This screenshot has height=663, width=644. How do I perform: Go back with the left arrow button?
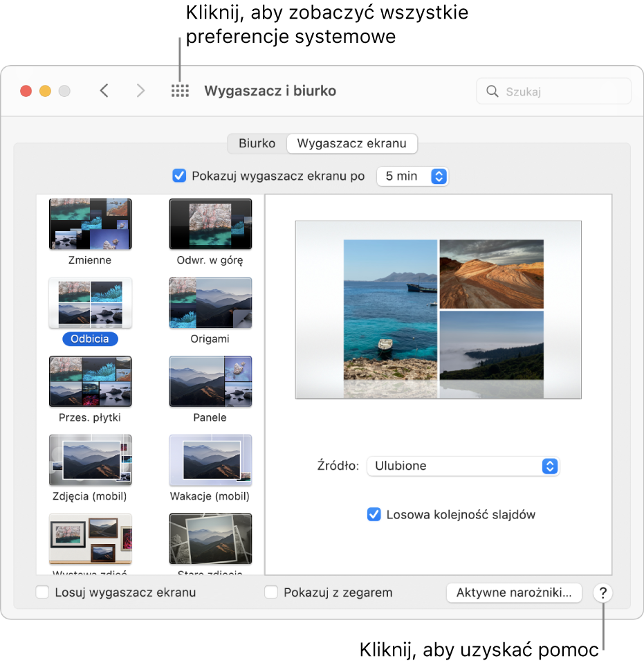point(104,91)
